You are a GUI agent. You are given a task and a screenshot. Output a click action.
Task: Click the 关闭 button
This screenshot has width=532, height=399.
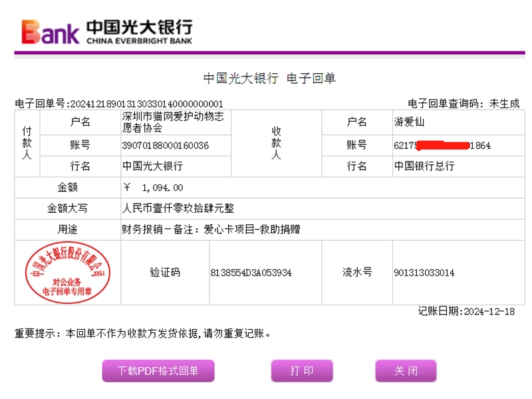click(x=406, y=371)
